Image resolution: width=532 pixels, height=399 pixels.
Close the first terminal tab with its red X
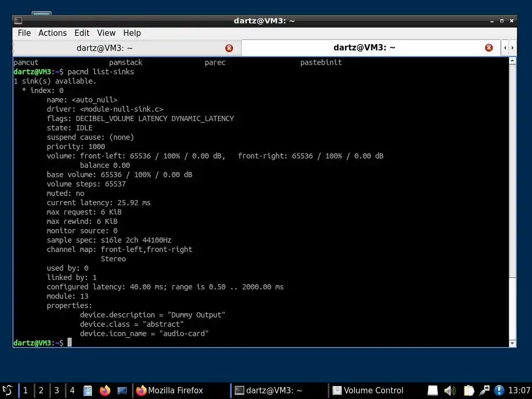[x=229, y=48]
